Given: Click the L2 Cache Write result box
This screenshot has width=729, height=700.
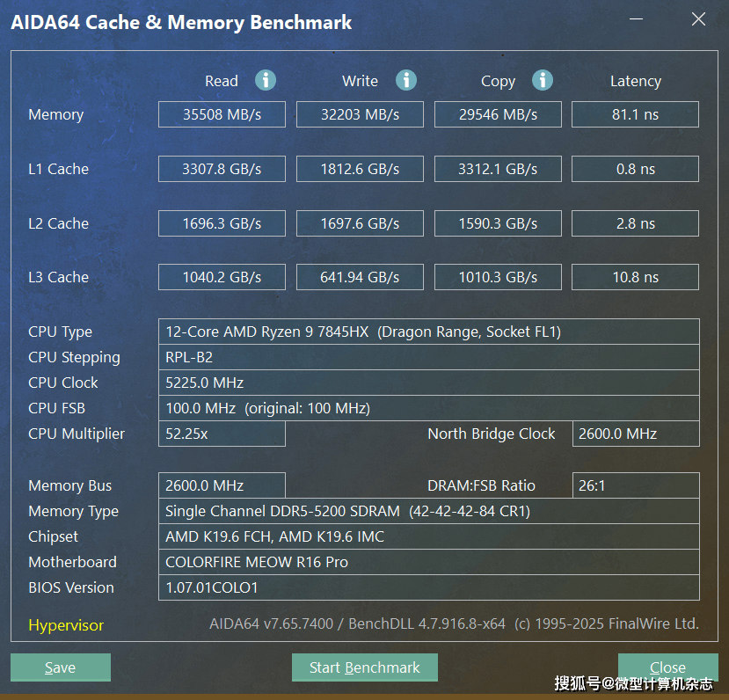Looking at the screenshot, I should (x=360, y=223).
